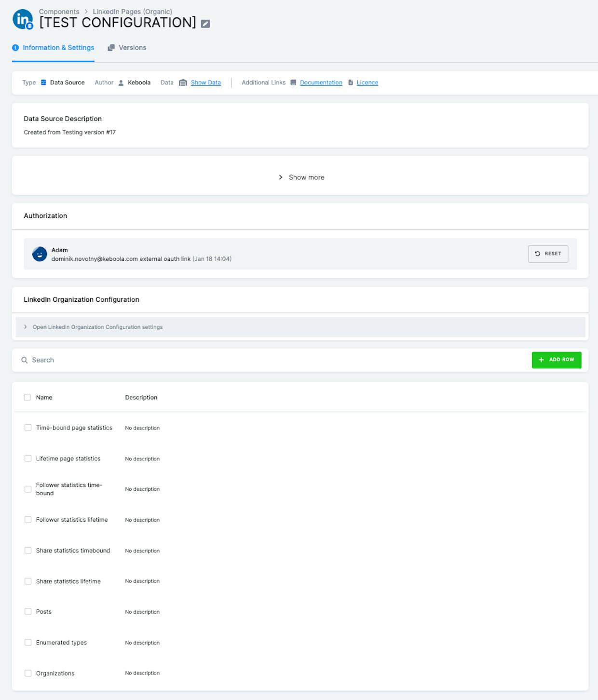
Task: Open the Documentation link
Action: (321, 82)
